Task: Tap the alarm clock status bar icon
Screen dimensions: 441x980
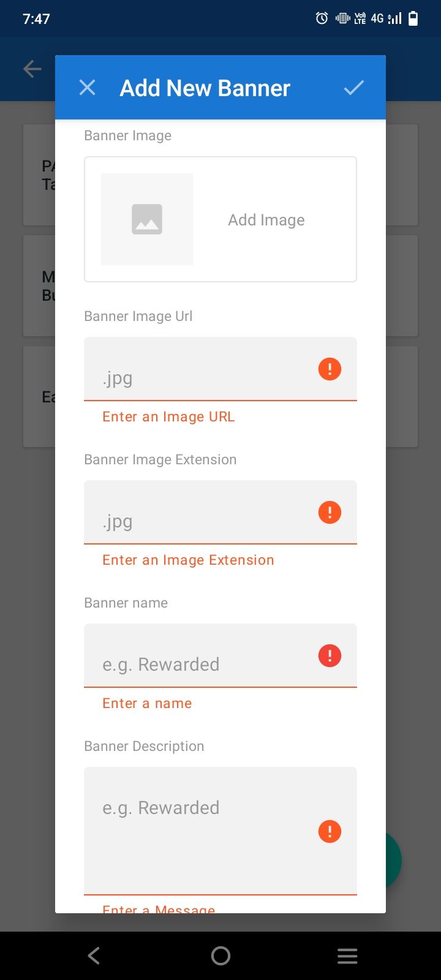Action: point(322,18)
